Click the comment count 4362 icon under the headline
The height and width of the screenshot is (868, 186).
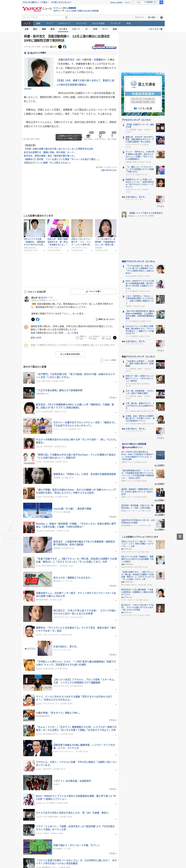click(x=46, y=47)
